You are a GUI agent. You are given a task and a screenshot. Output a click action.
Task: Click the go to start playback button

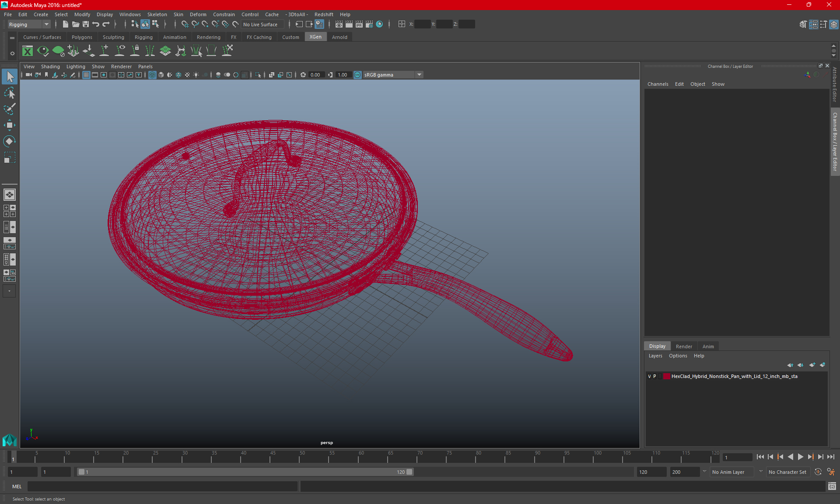click(760, 457)
